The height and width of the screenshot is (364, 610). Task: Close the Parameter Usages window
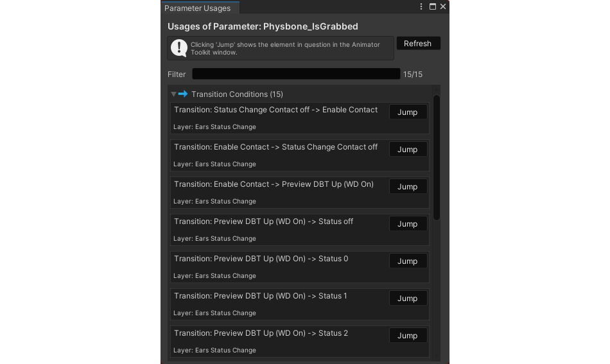(443, 6)
